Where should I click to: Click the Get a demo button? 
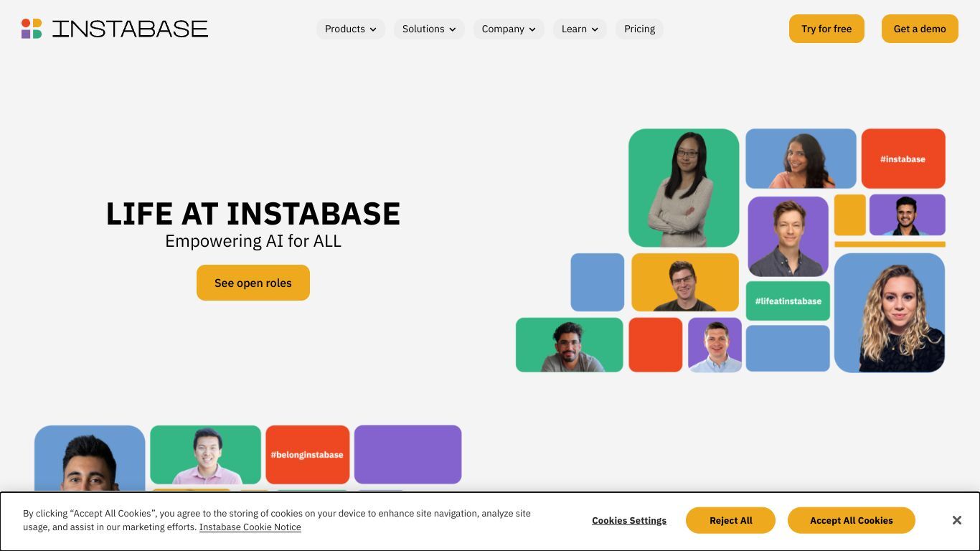(x=920, y=29)
